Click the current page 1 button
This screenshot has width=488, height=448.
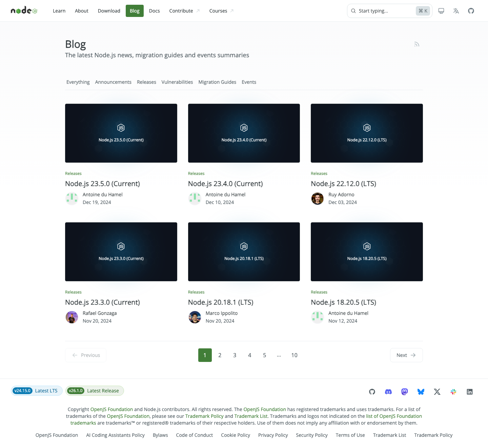[205, 355]
